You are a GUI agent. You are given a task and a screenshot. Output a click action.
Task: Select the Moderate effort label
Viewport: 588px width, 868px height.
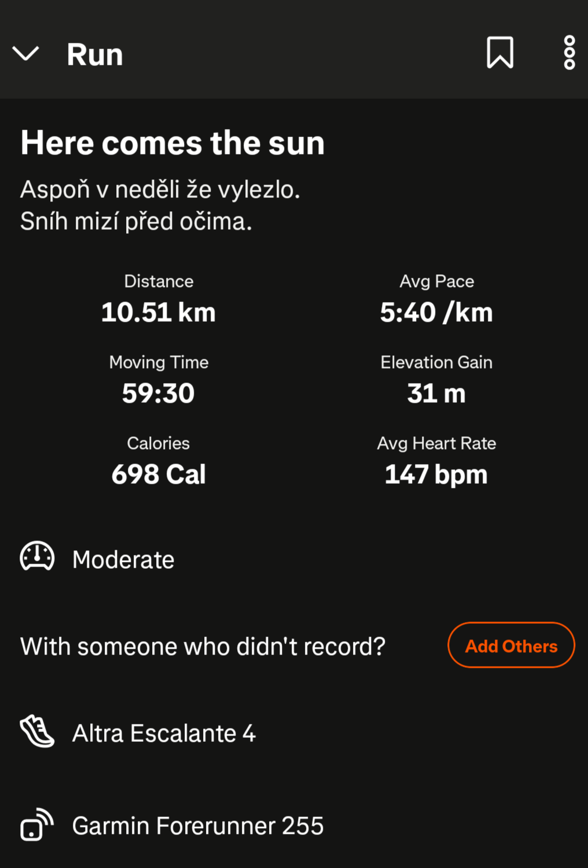(x=123, y=560)
